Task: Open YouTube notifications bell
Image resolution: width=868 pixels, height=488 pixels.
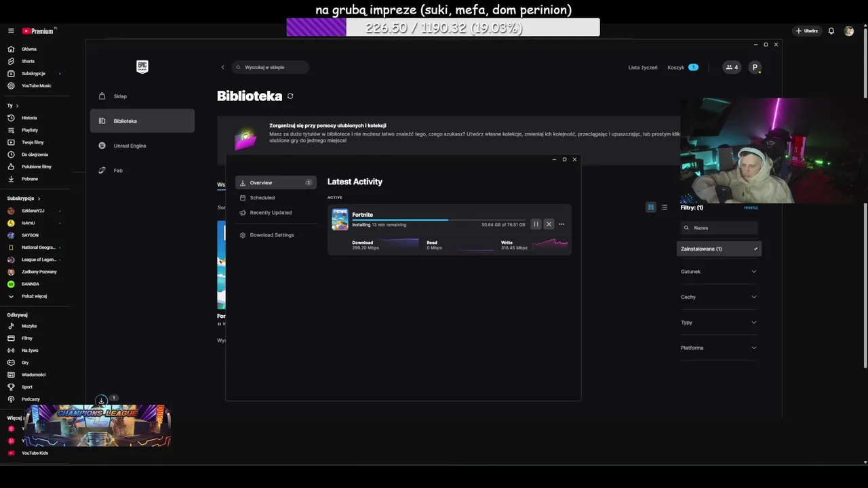Action: (831, 31)
